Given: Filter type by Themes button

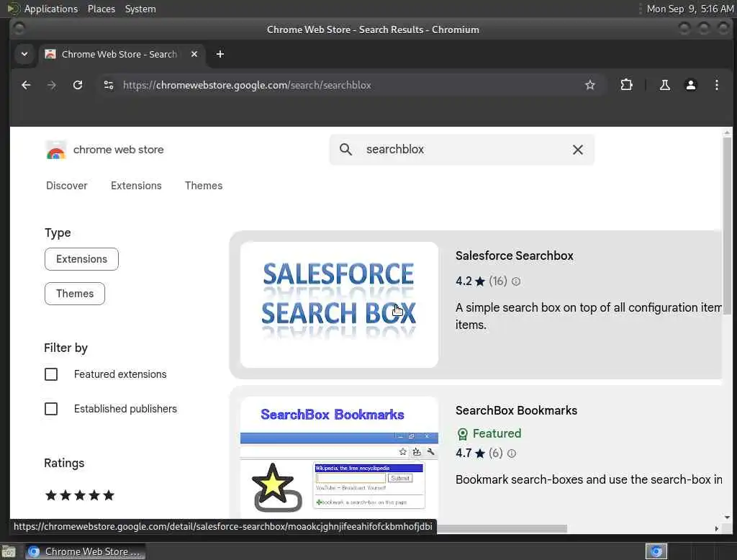Looking at the screenshot, I should (x=75, y=294).
